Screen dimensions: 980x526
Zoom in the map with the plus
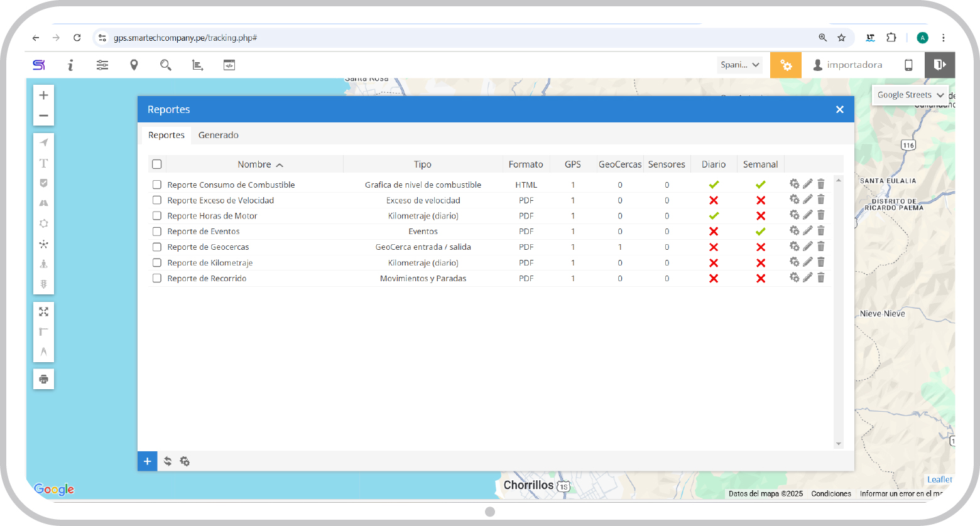pyautogui.click(x=43, y=95)
